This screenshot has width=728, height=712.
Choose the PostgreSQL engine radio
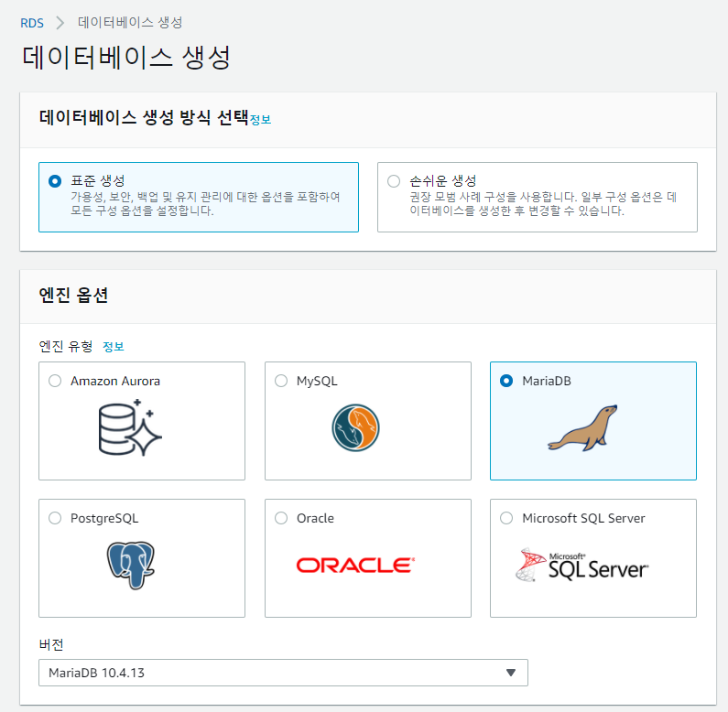point(55,518)
